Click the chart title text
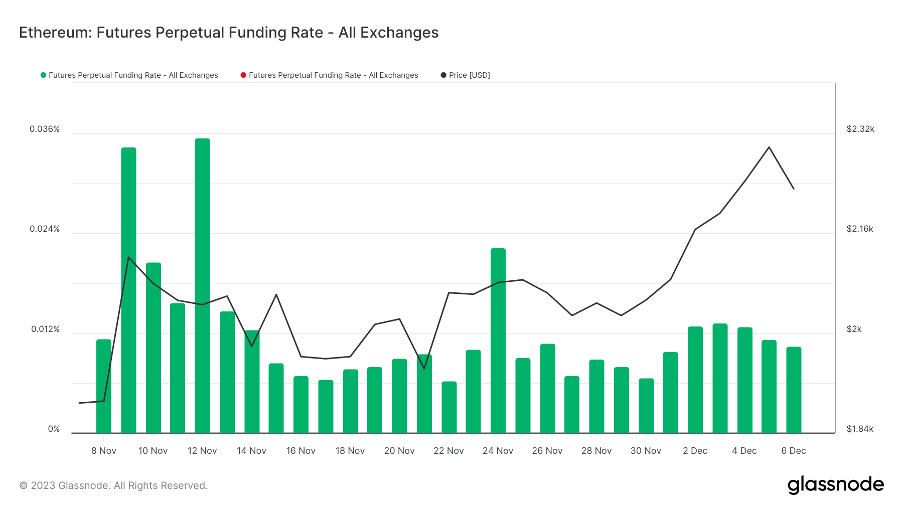Image resolution: width=904 pixels, height=508 pixels. click(x=229, y=32)
